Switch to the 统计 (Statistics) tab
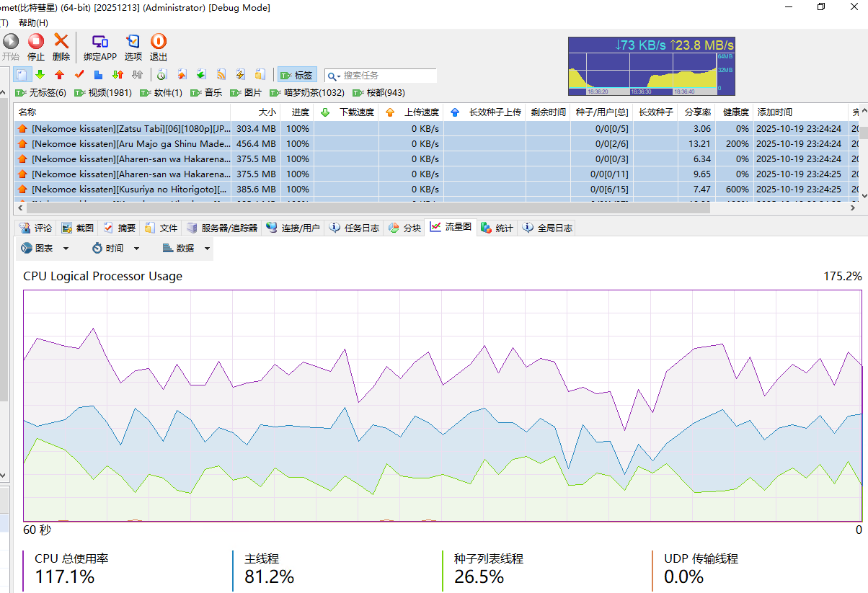Screen dimensions: 868x593 click(x=497, y=228)
